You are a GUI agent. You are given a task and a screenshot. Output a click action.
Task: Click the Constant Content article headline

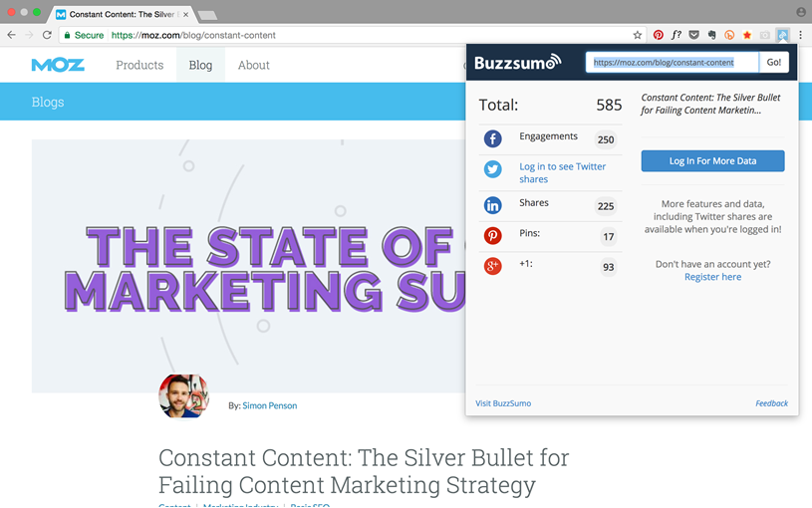[x=364, y=472]
